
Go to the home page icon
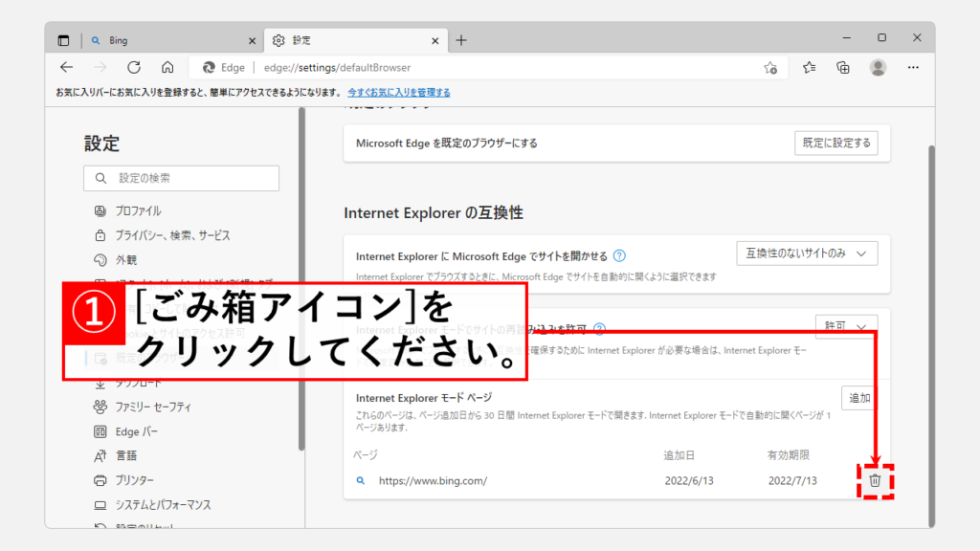click(x=167, y=68)
